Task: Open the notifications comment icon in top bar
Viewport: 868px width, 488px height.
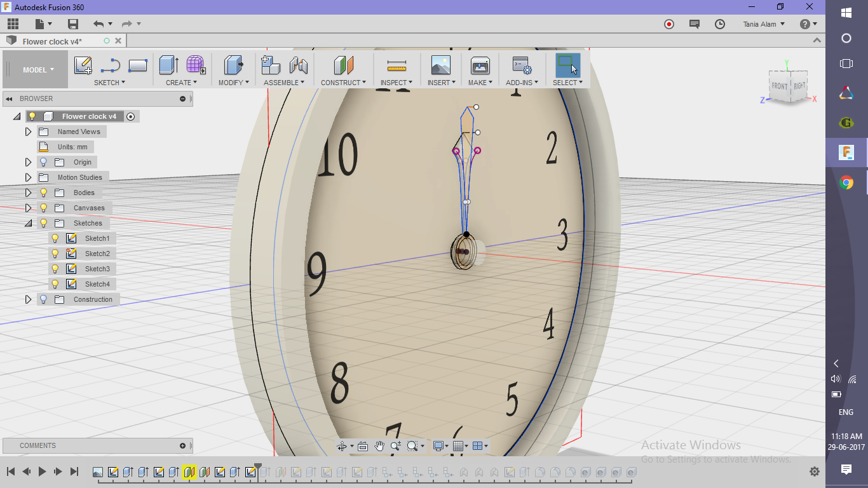Action: click(695, 24)
